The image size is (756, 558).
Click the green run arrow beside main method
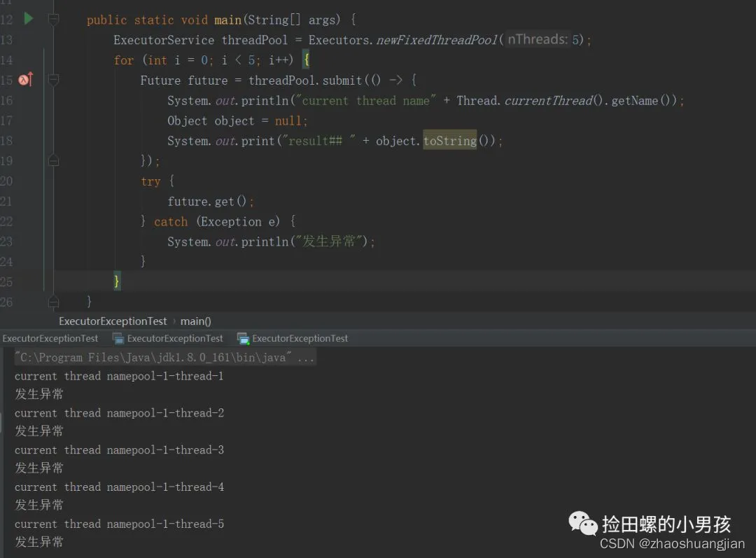coord(29,19)
